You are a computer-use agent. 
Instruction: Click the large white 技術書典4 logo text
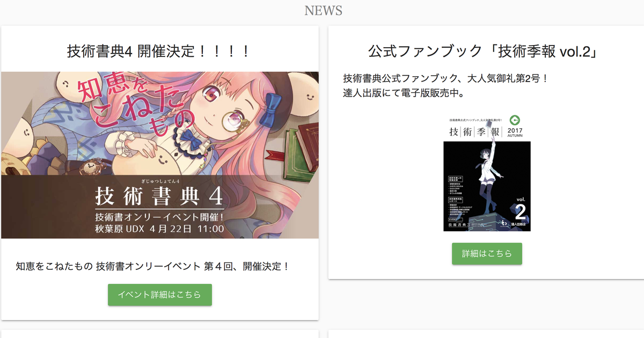pyautogui.click(x=159, y=197)
